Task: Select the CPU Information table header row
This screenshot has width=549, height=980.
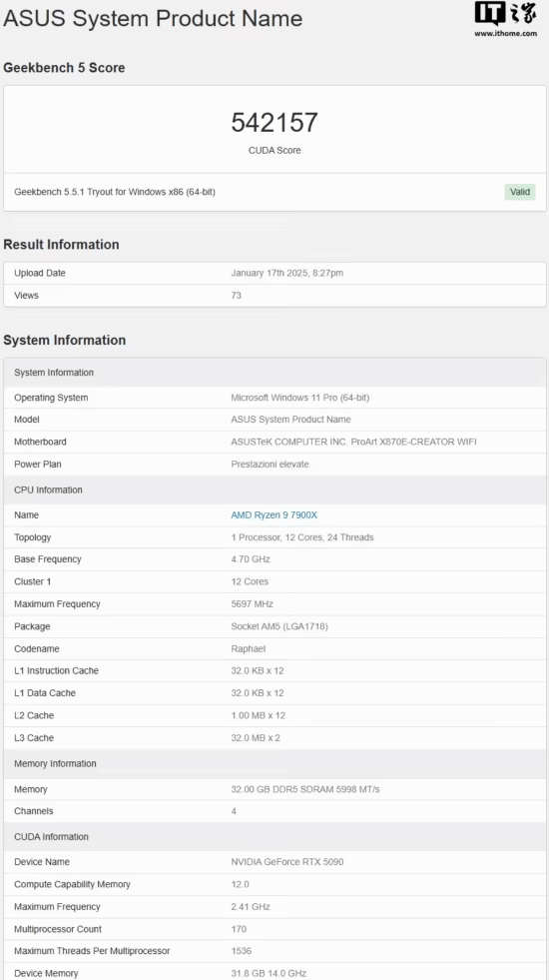Action: coord(274,490)
